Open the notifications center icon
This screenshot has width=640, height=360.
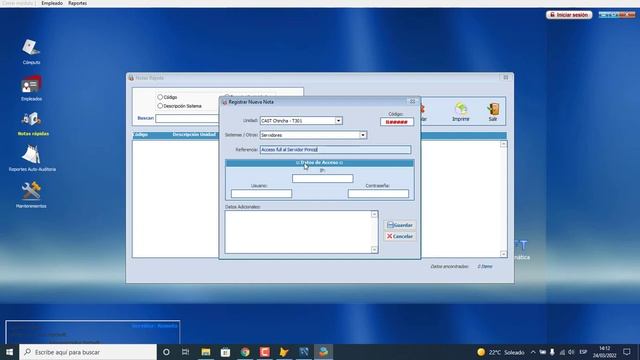click(x=627, y=352)
